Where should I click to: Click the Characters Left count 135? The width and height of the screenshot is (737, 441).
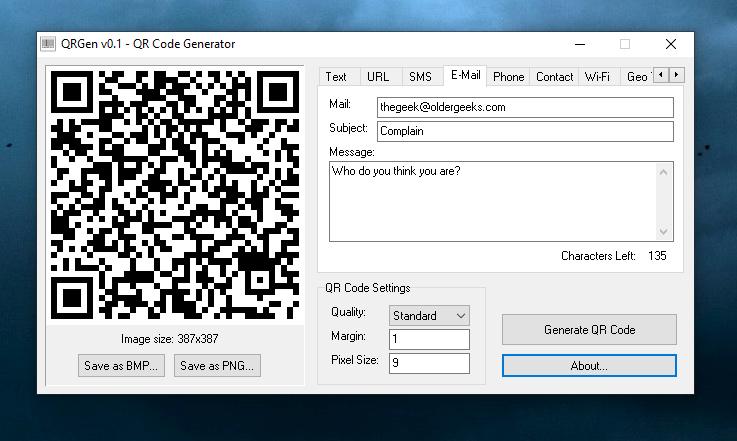click(657, 256)
